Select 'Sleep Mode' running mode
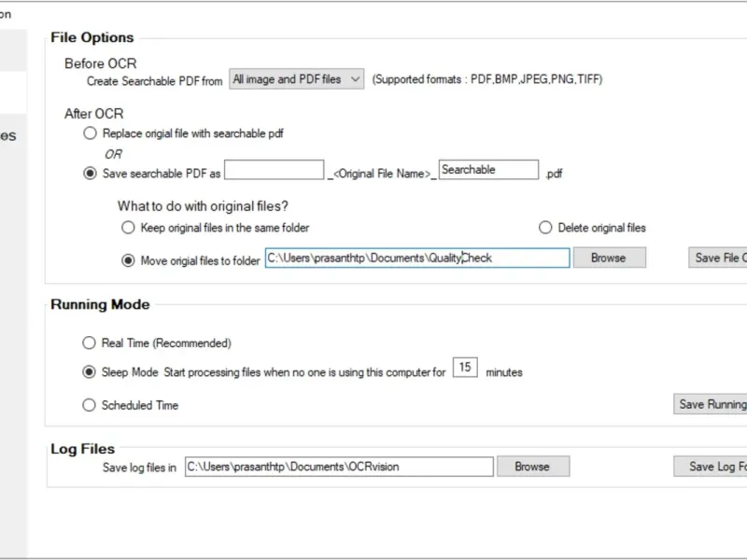 [x=89, y=371]
